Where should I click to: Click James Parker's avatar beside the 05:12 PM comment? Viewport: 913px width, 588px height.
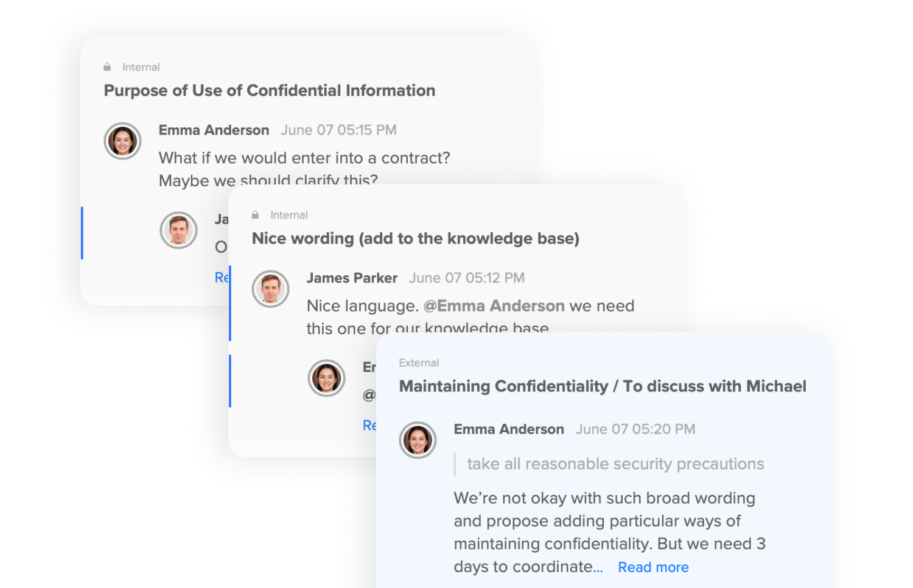pos(270,289)
